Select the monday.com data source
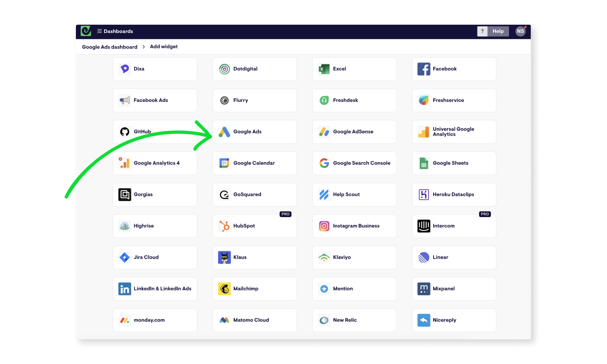This screenshot has width=607, height=364. [155, 320]
